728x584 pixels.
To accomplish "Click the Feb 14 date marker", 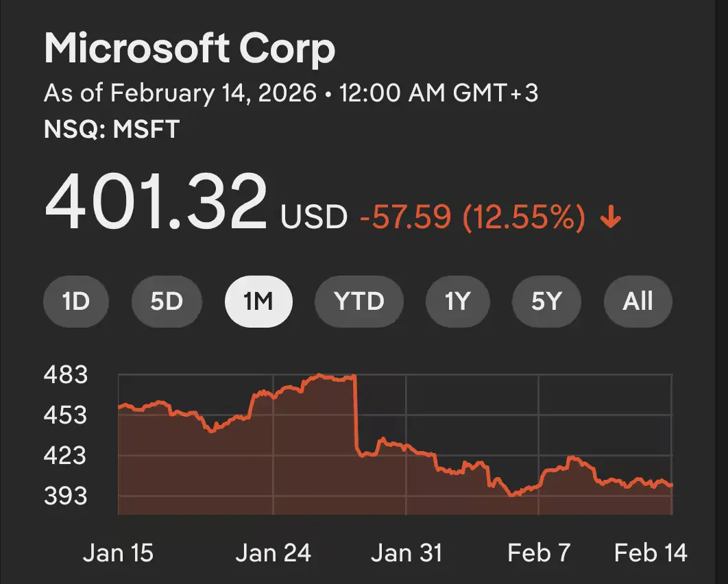I will [x=651, y=553].
